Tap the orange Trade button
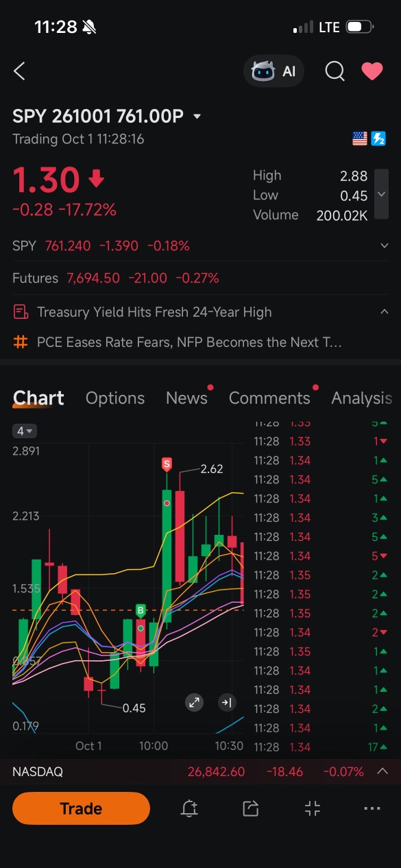Image resolution: width=401 pixels, height=868 pixels. coord(81,808)
